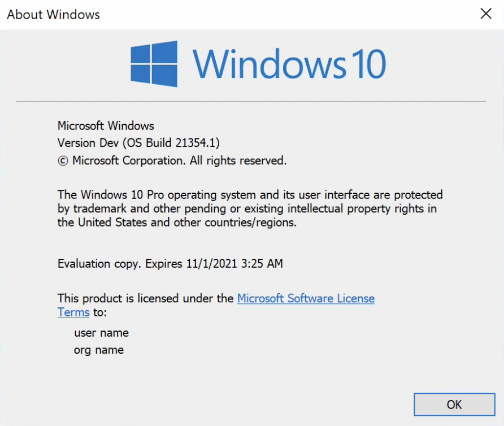
Task: Click 'This product is licensed under the' text
Action: 145,298
